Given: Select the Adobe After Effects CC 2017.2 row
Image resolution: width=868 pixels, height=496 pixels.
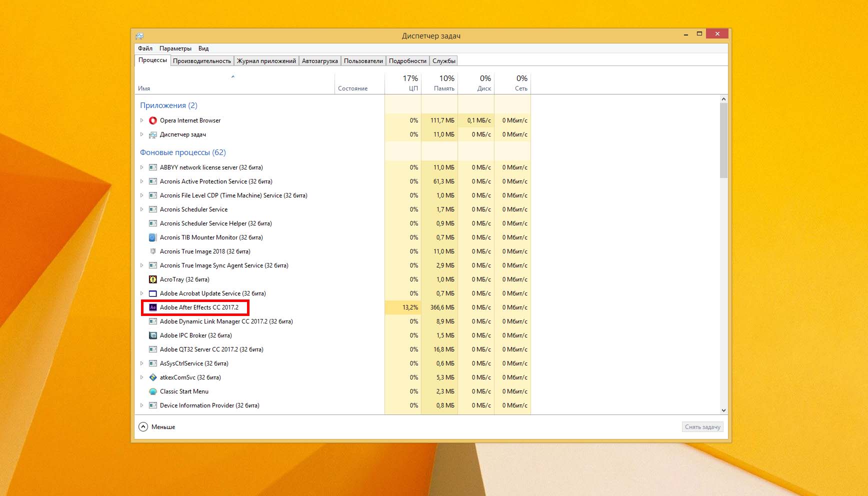Looking at the screenshot, I should pyautogui.click(x=333, y=307).
